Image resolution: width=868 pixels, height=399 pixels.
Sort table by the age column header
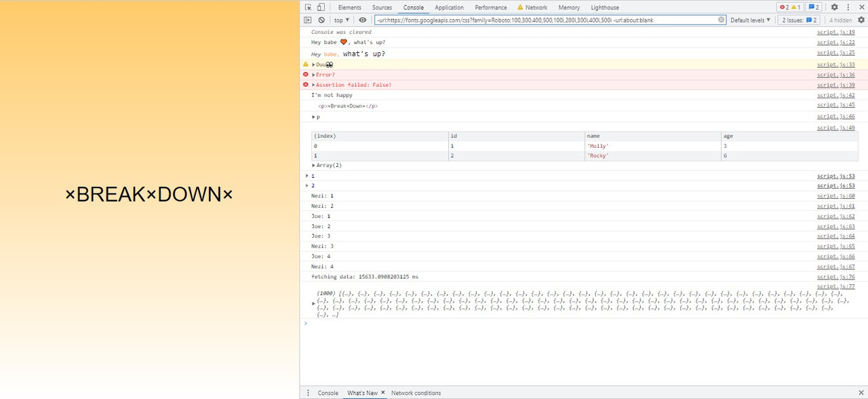pos(790,136)
